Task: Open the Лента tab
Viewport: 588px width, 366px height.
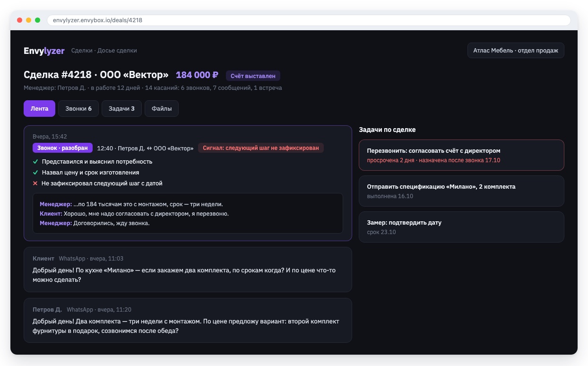Action: point(39,108)
